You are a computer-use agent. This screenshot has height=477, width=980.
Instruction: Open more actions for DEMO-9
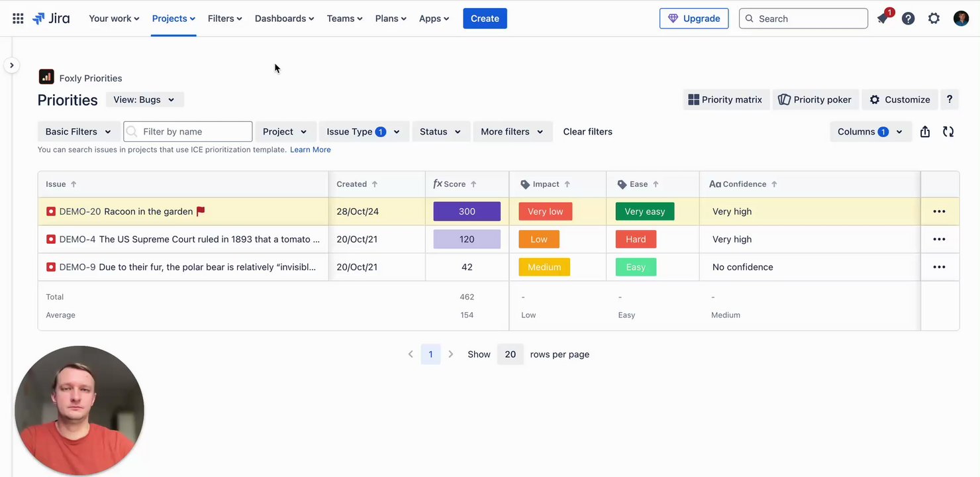939,267
